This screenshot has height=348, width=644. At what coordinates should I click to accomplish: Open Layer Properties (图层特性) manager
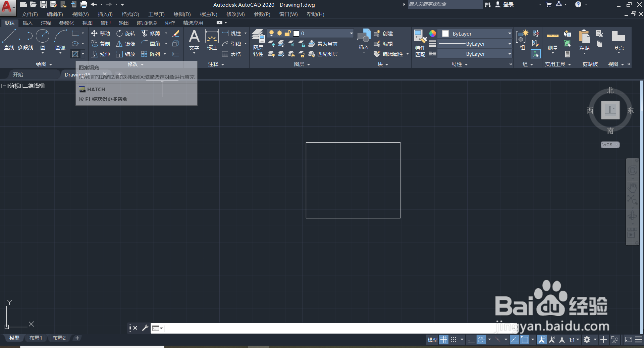point(258,43)
